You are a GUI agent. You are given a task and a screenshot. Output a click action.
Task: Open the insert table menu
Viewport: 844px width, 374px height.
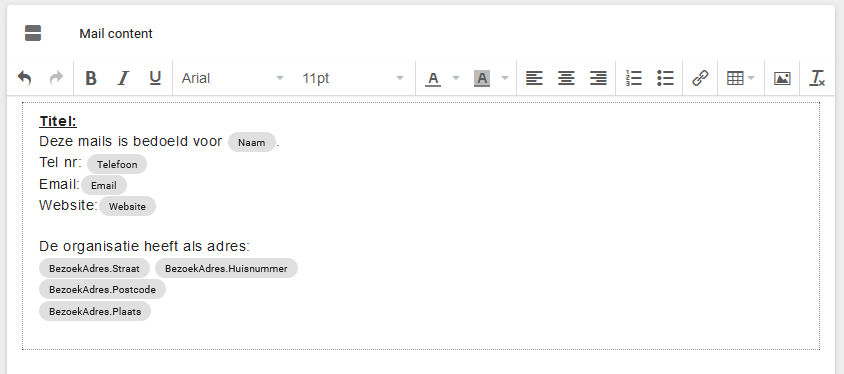pyautogui.click(x=741, y=79)
